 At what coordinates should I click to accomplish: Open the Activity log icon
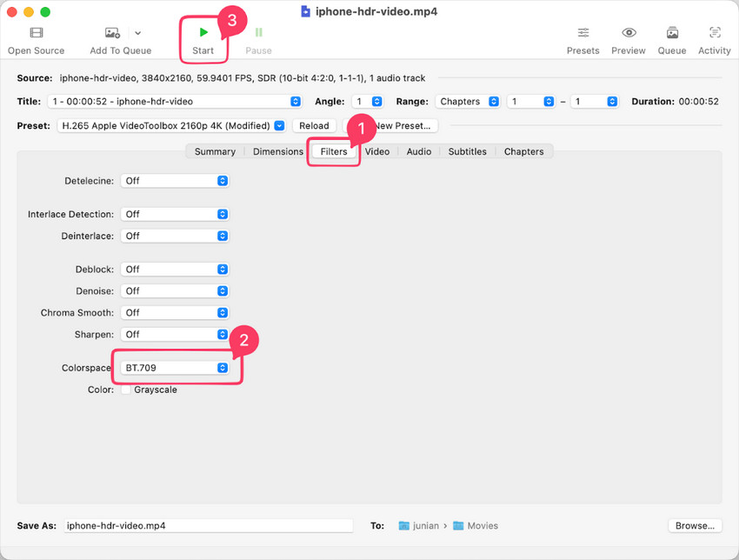point(715,32)
